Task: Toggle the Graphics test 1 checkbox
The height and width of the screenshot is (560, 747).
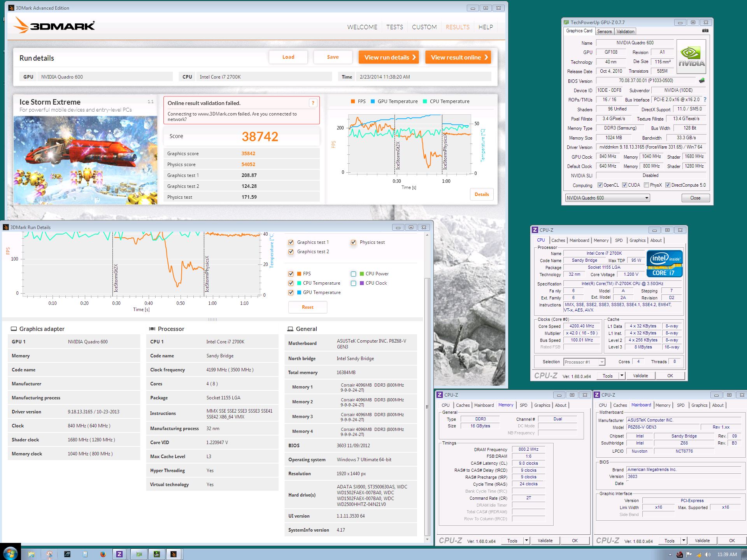Action: (291, 242)
